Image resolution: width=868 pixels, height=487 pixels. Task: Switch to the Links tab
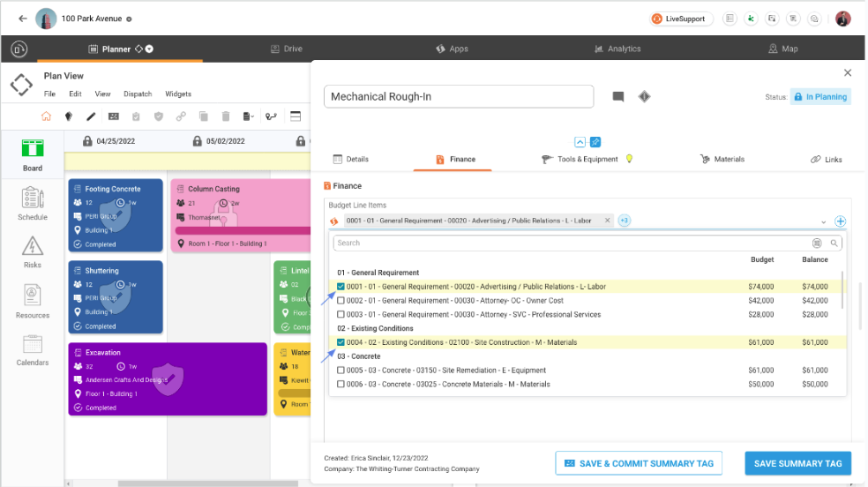[827, 160]
